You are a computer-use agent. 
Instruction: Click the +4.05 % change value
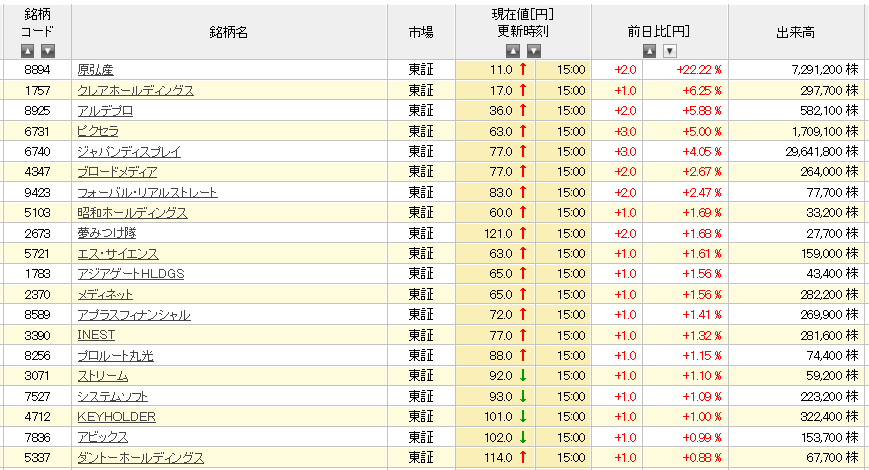(702, 151)
